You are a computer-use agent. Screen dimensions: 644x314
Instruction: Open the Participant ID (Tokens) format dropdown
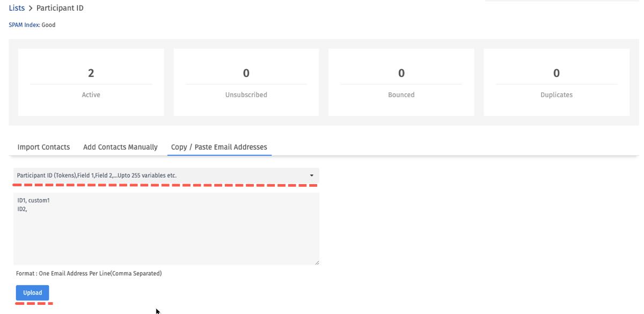point(161,176)
